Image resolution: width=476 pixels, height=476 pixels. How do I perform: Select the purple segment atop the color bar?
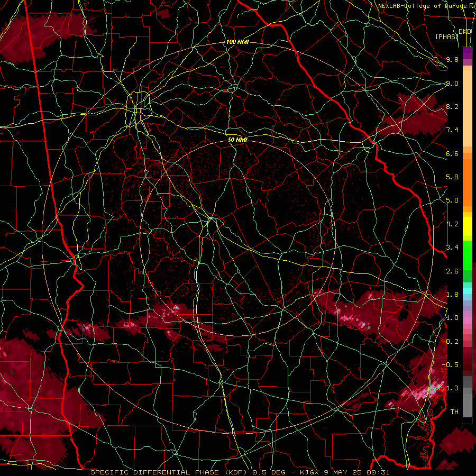click(467, 53)
